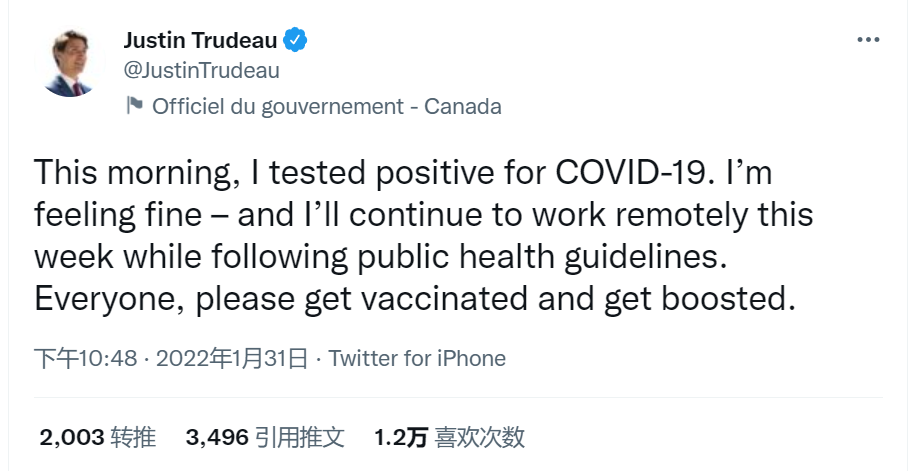The image size is (913, 471).
Task: Click the 1.2万 likes count
Action: tap(401, 437)
